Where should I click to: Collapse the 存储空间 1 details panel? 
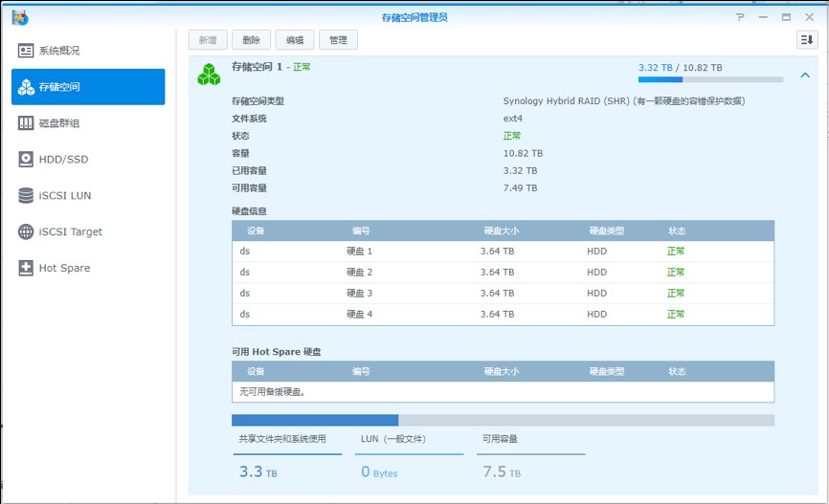point(804,75)
